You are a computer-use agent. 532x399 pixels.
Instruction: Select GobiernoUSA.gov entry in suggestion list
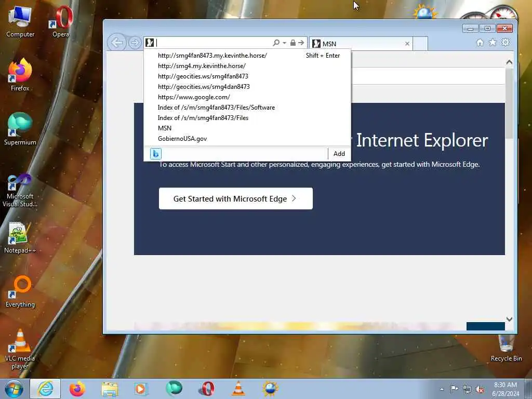pos(247,138)
